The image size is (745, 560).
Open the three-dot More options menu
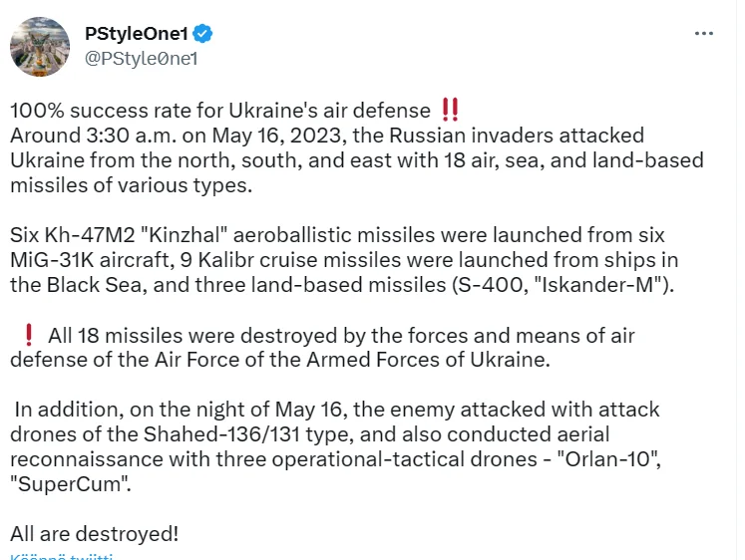point(704,34)
